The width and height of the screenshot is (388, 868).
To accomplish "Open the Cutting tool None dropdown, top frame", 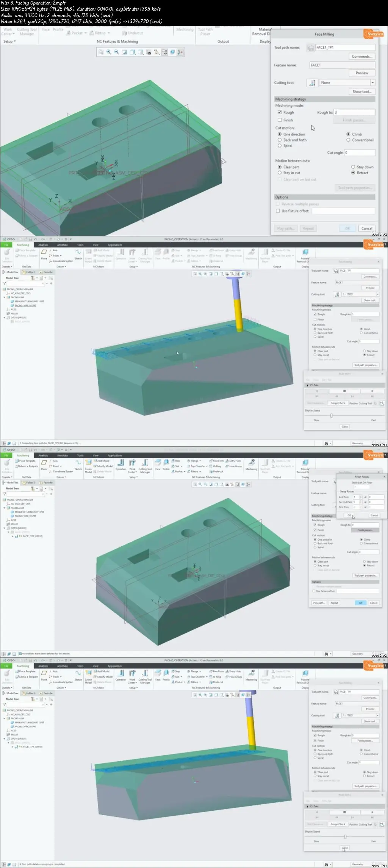I will click(x=373, y=83).
